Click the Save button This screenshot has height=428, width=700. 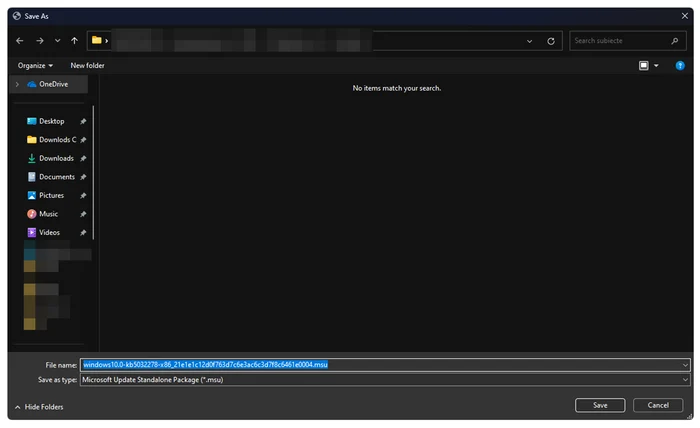[x=600, y=405]
